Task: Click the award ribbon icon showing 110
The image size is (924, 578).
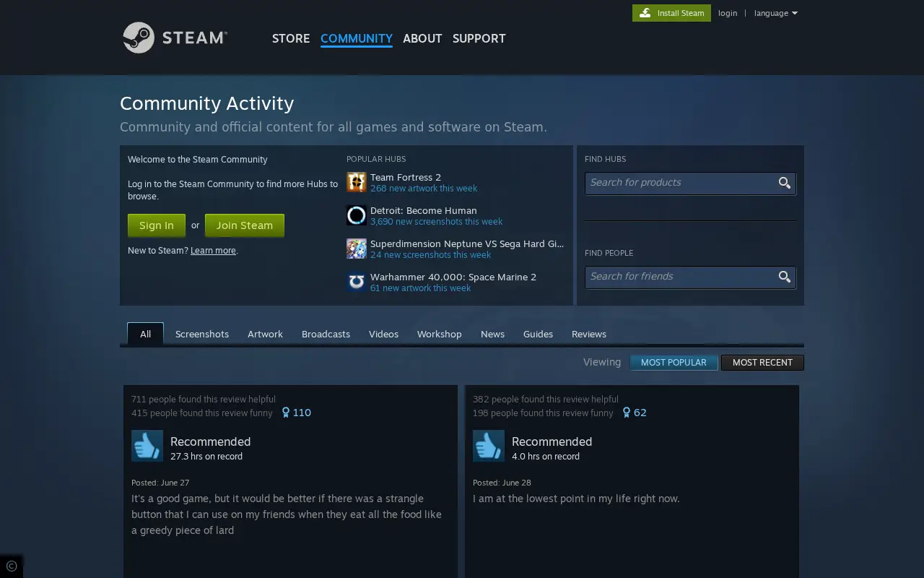Action: tap(286, 413)
